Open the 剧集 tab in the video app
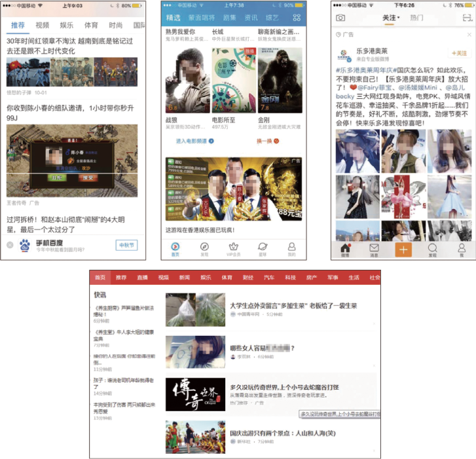The image size is (476, 459). (x=230, y=18)
